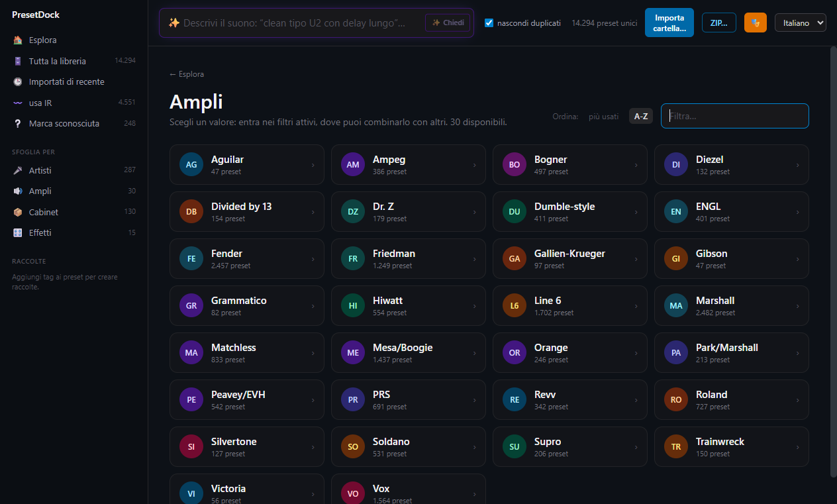Open the PRS amp card
The height and width of the screenshot is (504, 837).
pyautogui.click(x=409, y=400)
